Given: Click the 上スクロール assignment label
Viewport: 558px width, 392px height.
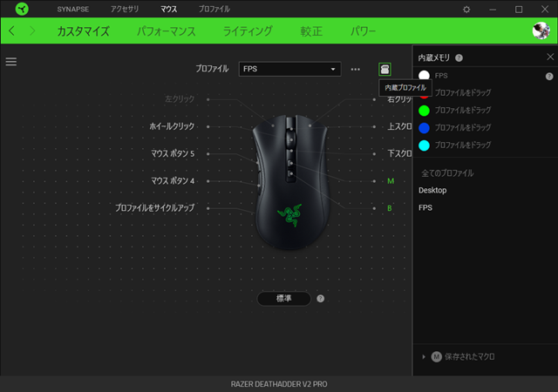Looking at the screenshot, I should pyautogui.click(x=399, y=126).
